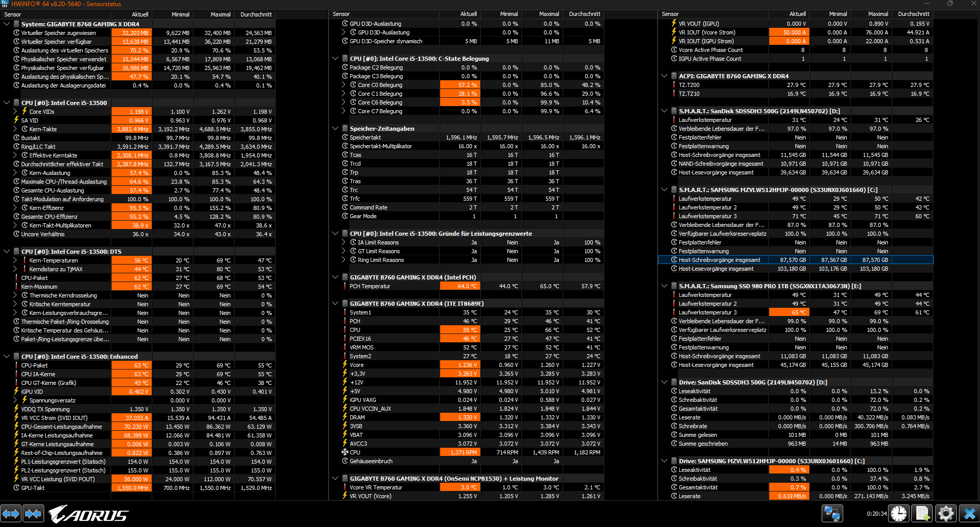Viewport: 980px width, 527px height.
Task: Click the 64.0 °C PCH temperature value
Action: click(x=460, y=286)
